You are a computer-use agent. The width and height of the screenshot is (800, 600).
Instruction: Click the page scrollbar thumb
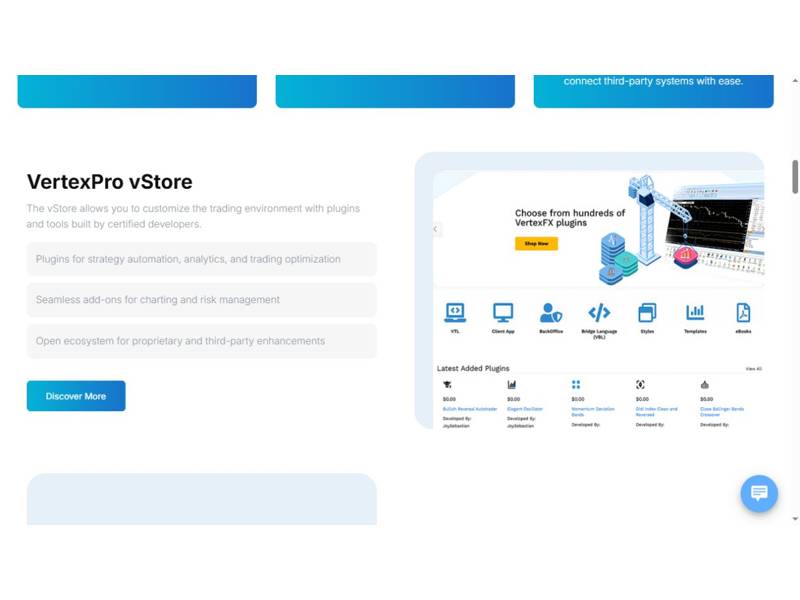795,177
